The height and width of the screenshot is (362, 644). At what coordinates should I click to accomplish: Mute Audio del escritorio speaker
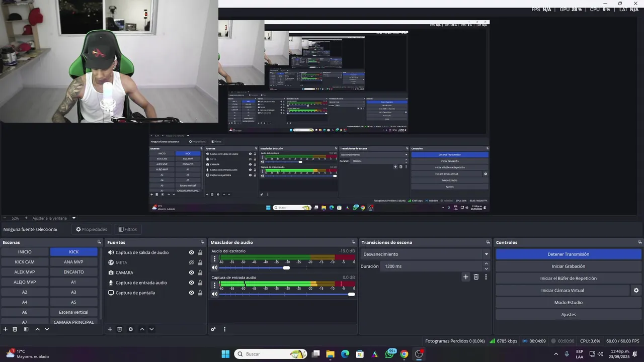click(x=215, y=267)
